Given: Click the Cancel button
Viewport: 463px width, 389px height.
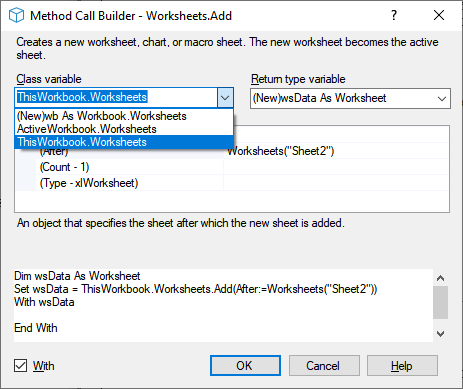Looking at the screenshot, I should pos(324,365).
